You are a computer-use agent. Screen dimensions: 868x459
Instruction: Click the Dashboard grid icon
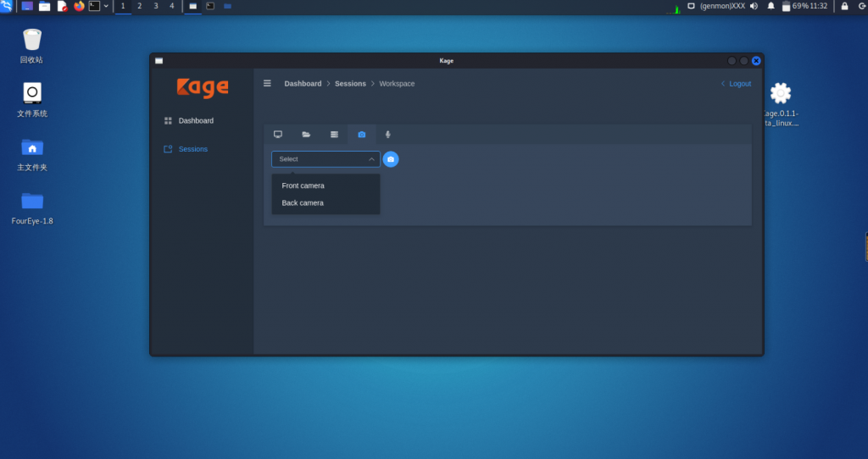[x=168, y=120]
